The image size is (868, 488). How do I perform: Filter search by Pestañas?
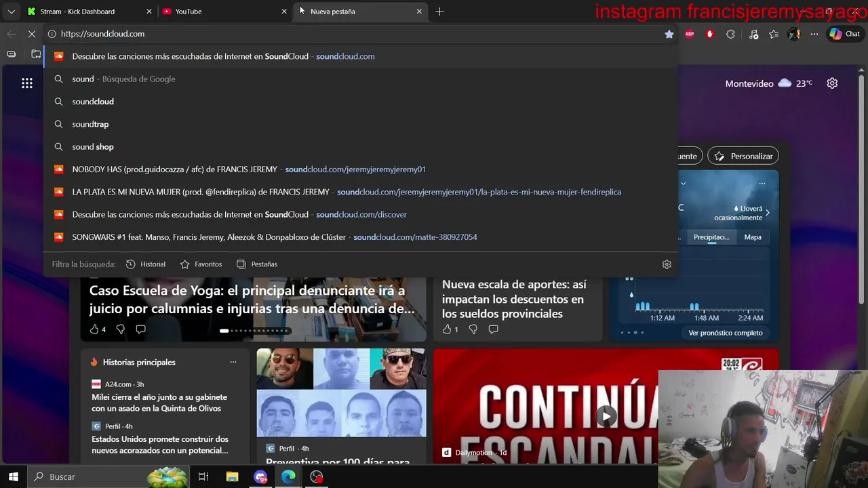click(257, 264)
